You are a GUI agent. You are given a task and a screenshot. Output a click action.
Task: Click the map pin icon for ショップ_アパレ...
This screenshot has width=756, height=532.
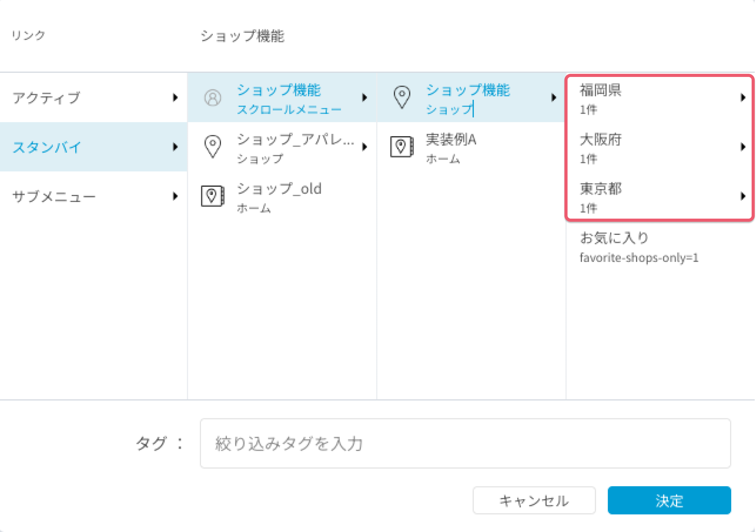213,146
